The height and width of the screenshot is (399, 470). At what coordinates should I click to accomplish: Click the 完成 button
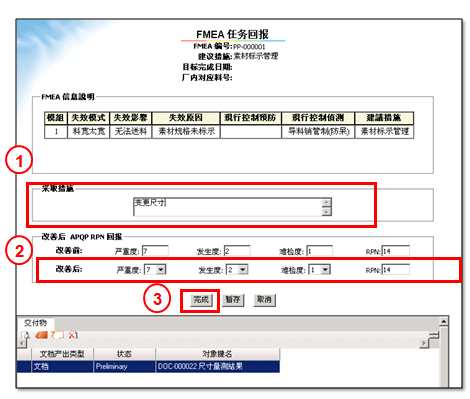point(201,300)
